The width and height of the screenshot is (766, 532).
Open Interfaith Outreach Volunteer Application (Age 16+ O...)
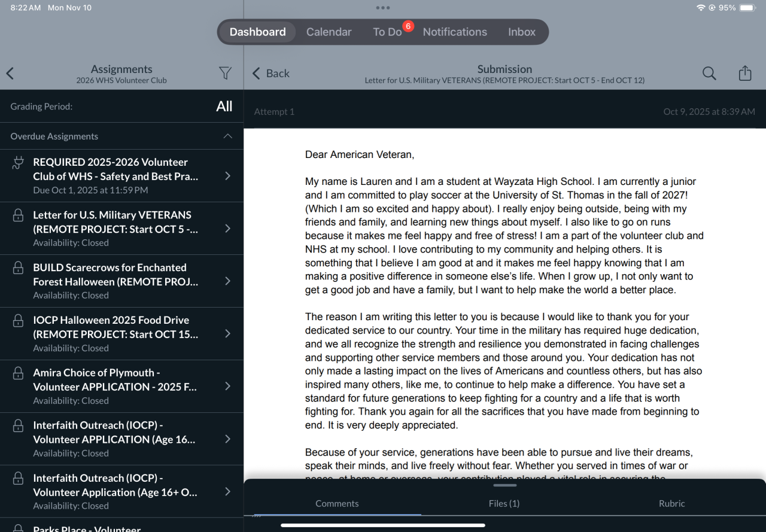[x=122, y=492]
